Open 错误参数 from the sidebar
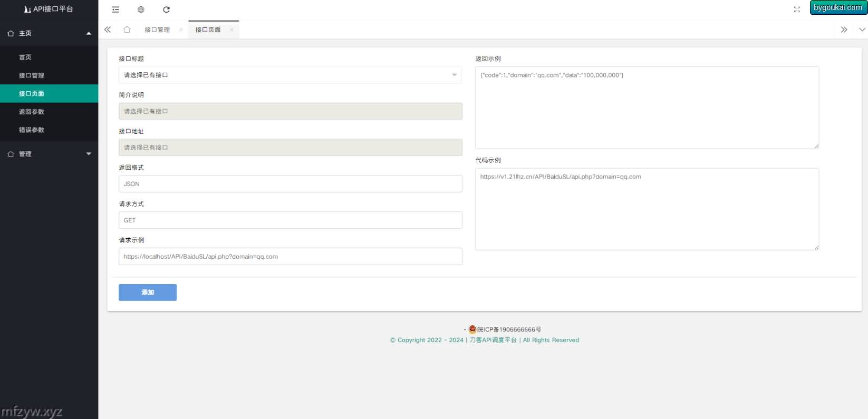Image resolution: width=868 pixels, height=419 pixels. pos(32,130)
